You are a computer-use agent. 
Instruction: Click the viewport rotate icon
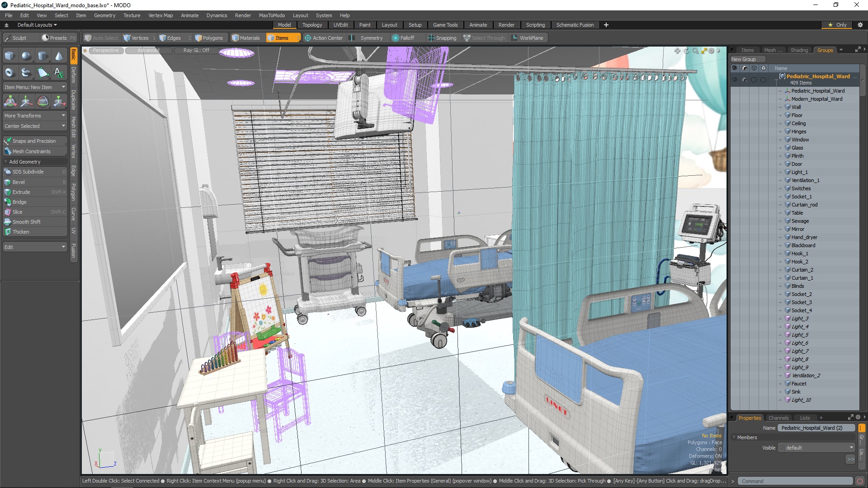pyautogui.click(x=686, y=51)
